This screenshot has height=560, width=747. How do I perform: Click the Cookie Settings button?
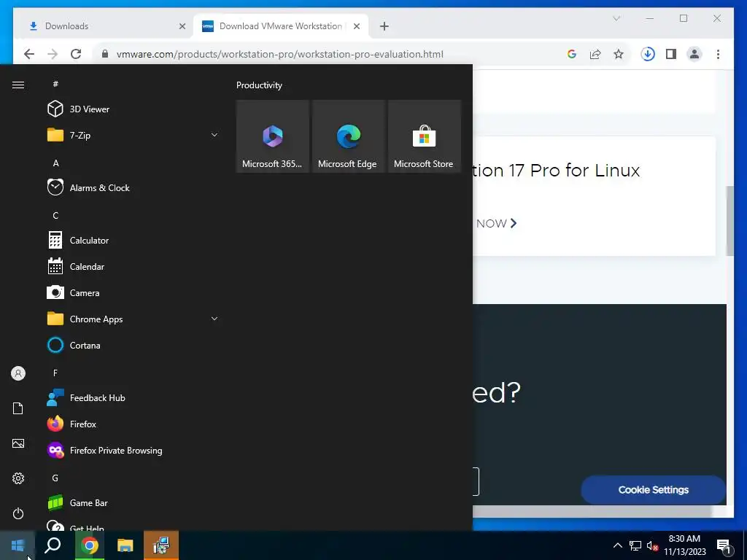653,489
